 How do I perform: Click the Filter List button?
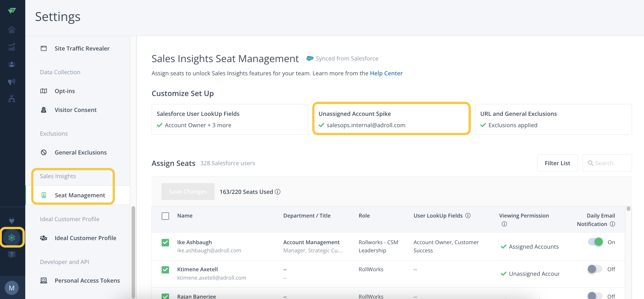pos(558,163)
